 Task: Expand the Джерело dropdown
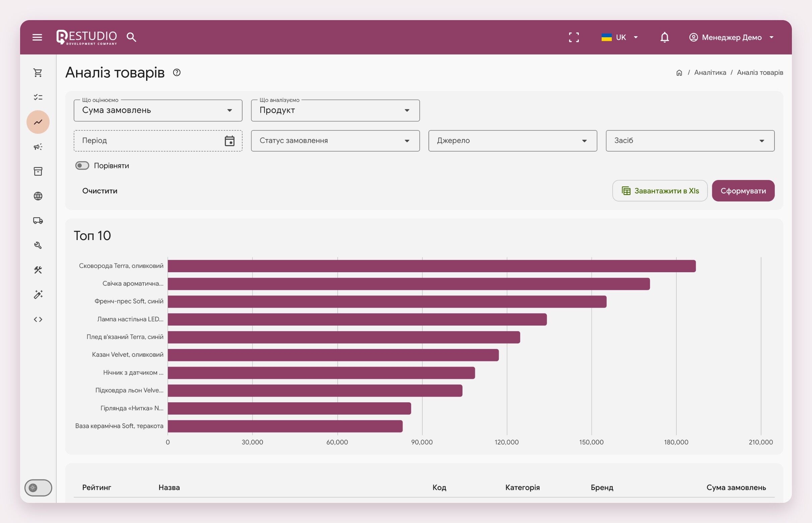tap(513, 140)
